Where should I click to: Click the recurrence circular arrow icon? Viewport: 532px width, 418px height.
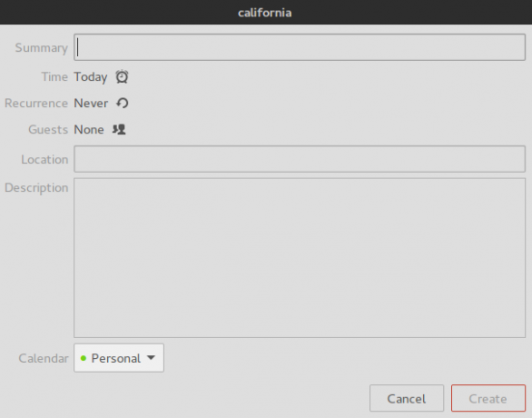point(123,103)
